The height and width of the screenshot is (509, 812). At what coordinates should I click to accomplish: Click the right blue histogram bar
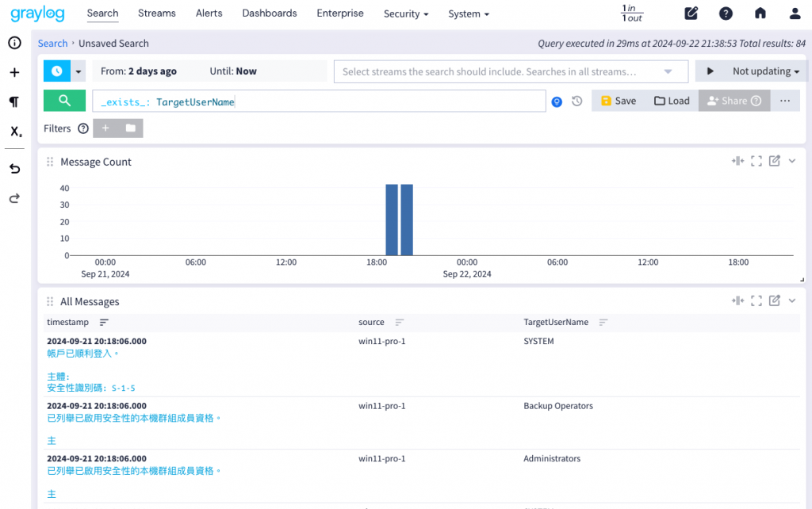coord(407,220)
